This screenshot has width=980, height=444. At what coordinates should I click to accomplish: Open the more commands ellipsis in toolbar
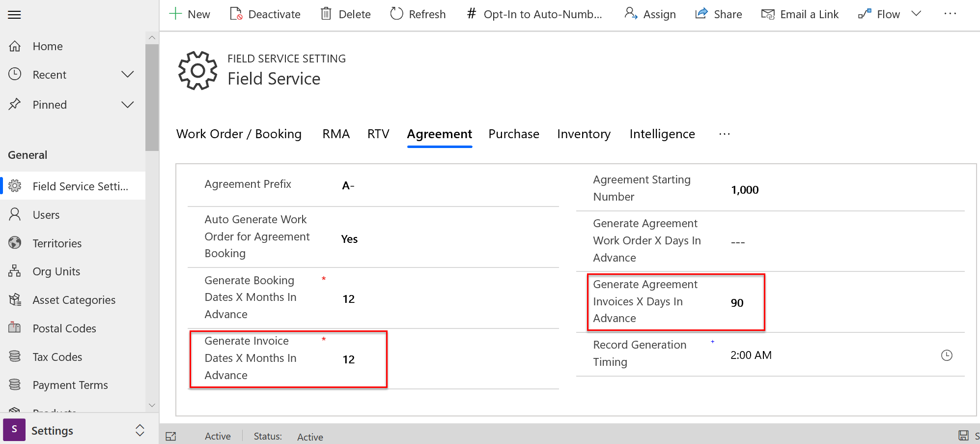950,14
